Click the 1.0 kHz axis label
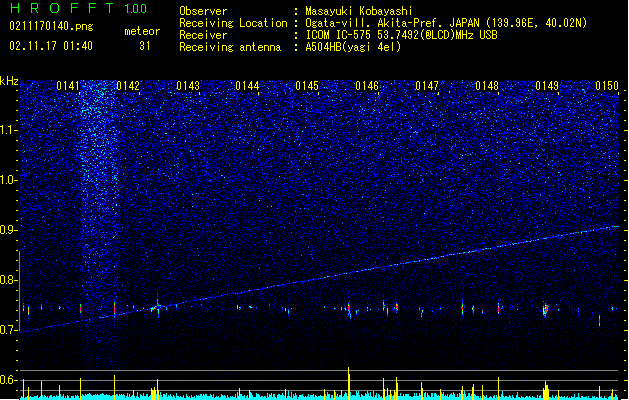Viewport: 629px width, 400px height. (x=9, y=180)
